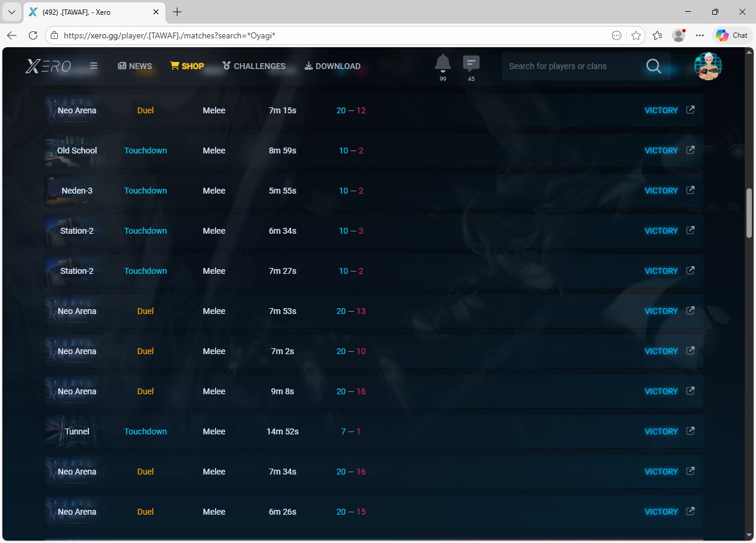Open external link for Tunnel match
The image size is (756, 543).
[x=690, y=431]
